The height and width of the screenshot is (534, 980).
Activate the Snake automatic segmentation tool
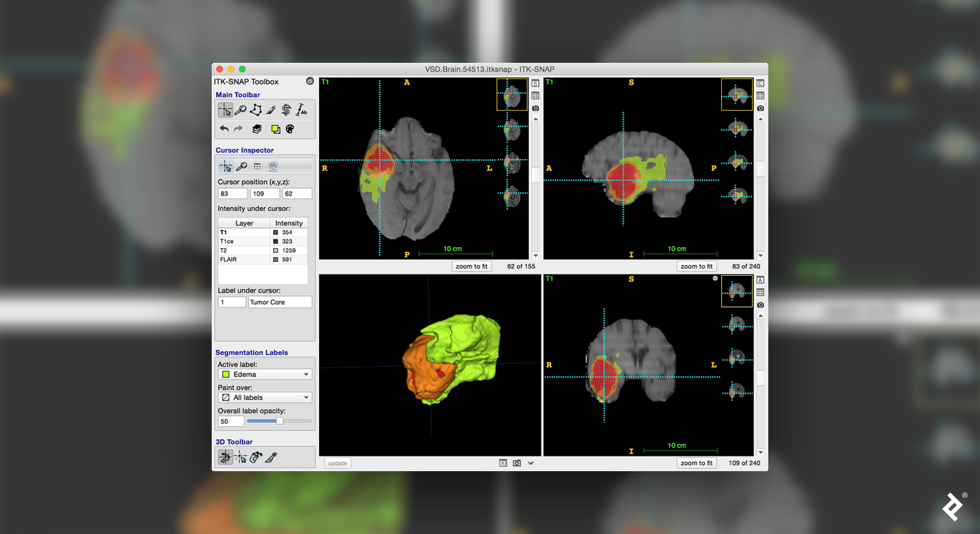point(287,110)
